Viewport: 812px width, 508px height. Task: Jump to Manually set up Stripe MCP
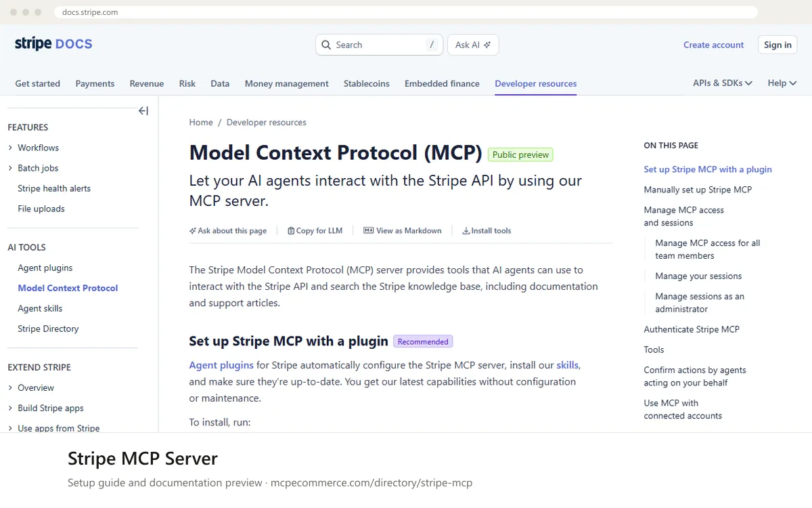point(698,190)
